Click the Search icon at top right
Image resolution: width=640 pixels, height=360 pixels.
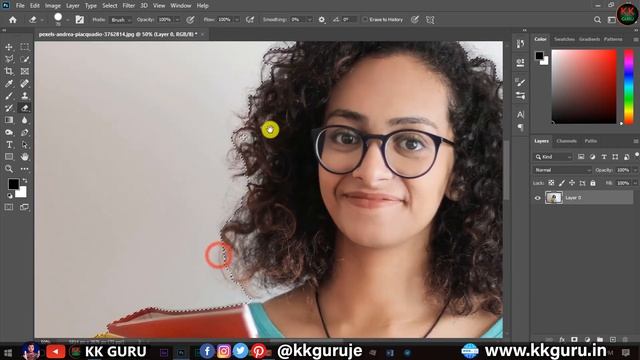click(597, 20)
